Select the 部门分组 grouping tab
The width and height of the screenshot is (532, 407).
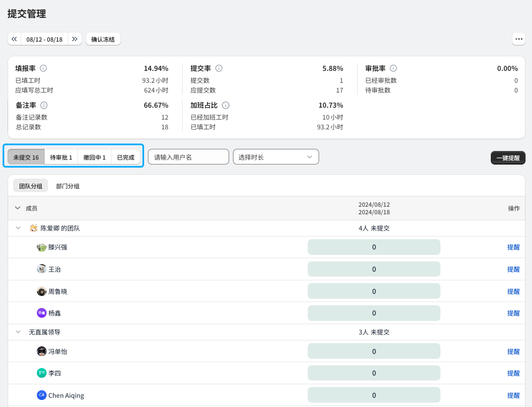[68, 186]
